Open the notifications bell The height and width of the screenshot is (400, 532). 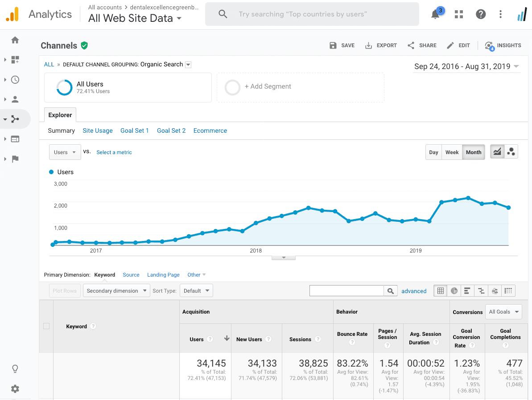click(x=434, y=14)
